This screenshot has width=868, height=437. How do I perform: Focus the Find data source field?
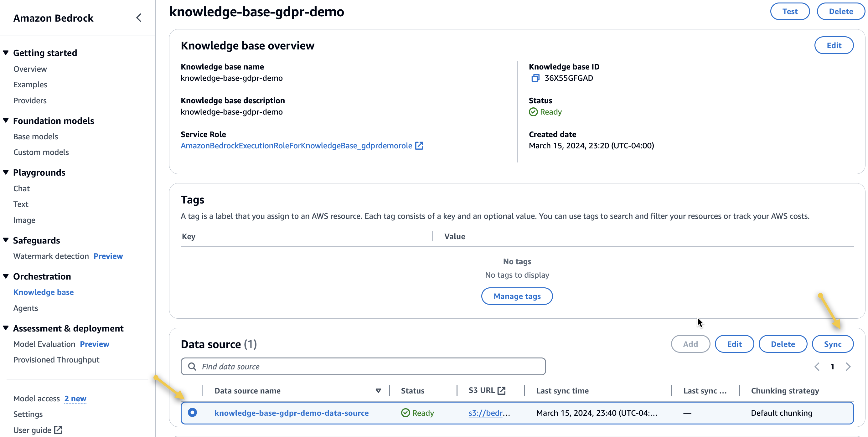(x=371, y=367)
